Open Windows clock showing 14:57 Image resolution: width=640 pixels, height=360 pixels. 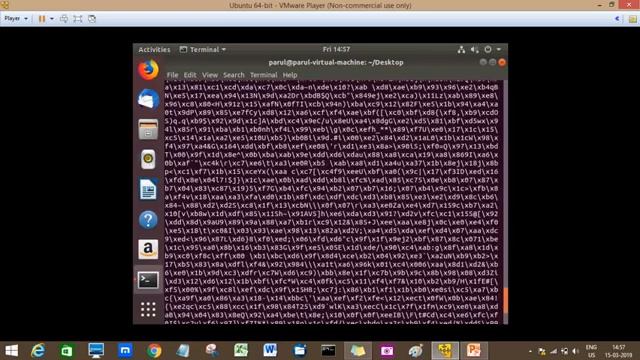tap(619, 351)
